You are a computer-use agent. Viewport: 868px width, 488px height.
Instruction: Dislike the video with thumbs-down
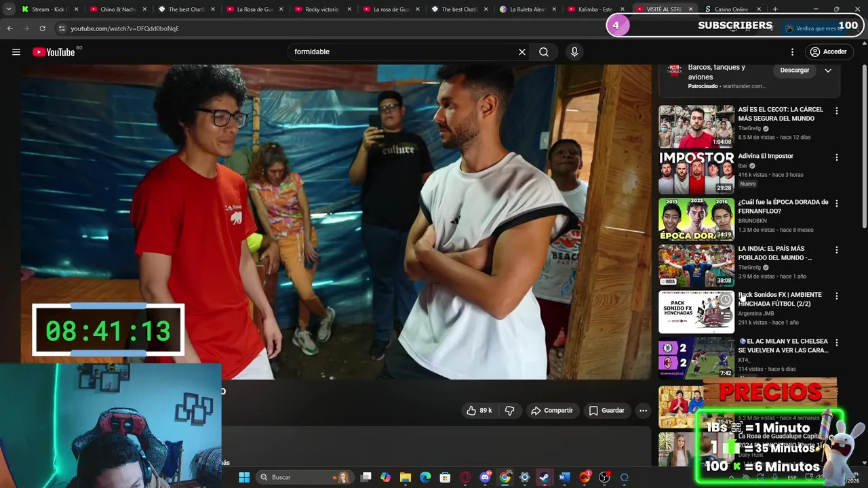coord(509,410)
